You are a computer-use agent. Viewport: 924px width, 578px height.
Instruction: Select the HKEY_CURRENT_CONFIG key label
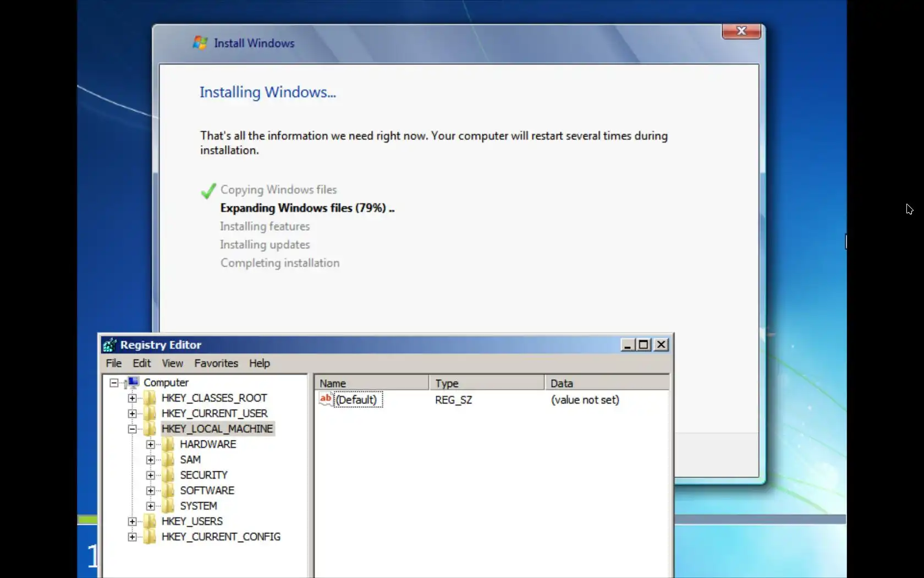coord(221,537)
